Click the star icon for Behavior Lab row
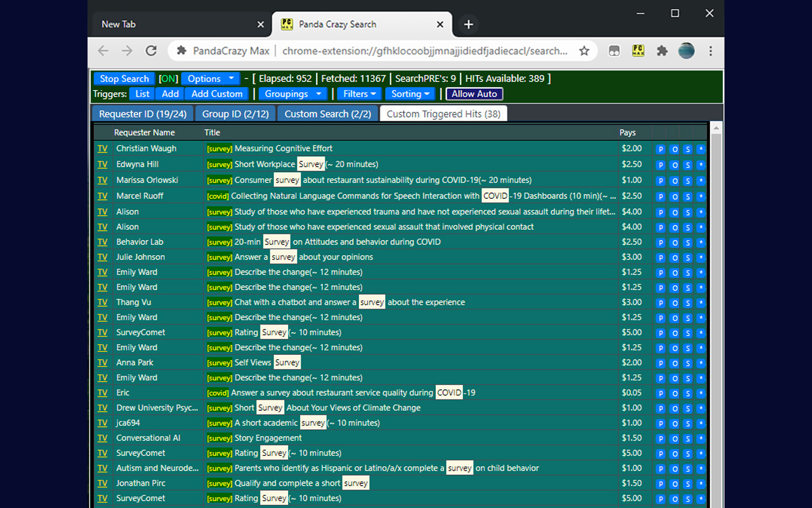Viewport: 812px width, 508px height. click(700, 243)
